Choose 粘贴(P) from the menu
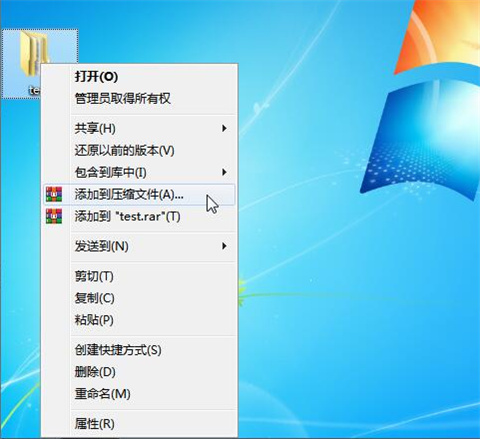Screen dimensions: 480x439 point(139,320)
